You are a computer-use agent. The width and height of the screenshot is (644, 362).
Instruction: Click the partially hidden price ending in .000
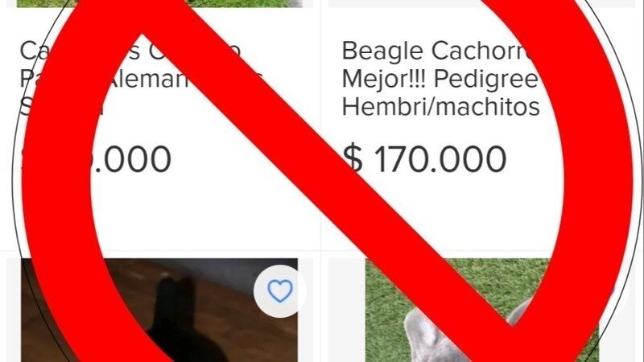tap(97, 158)
